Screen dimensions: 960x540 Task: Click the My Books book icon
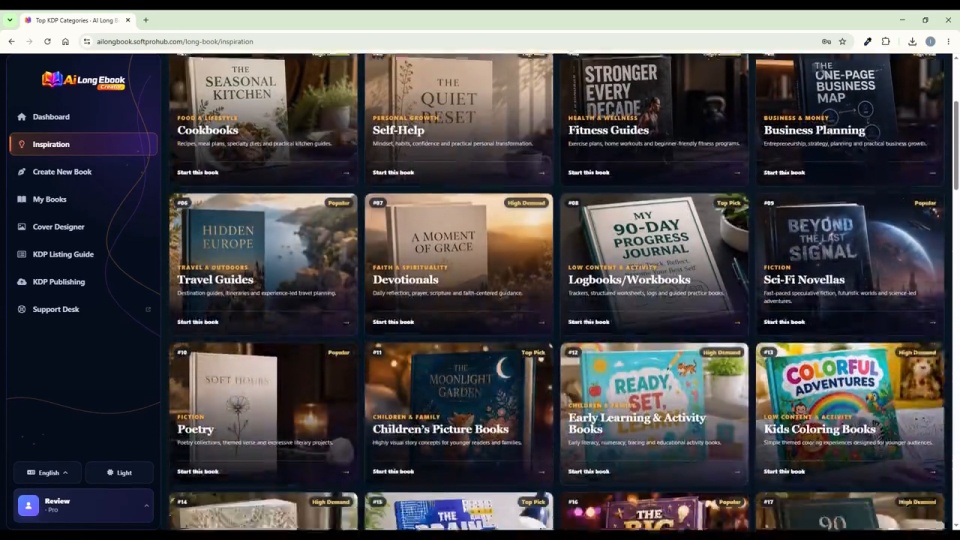pos(22,199)
